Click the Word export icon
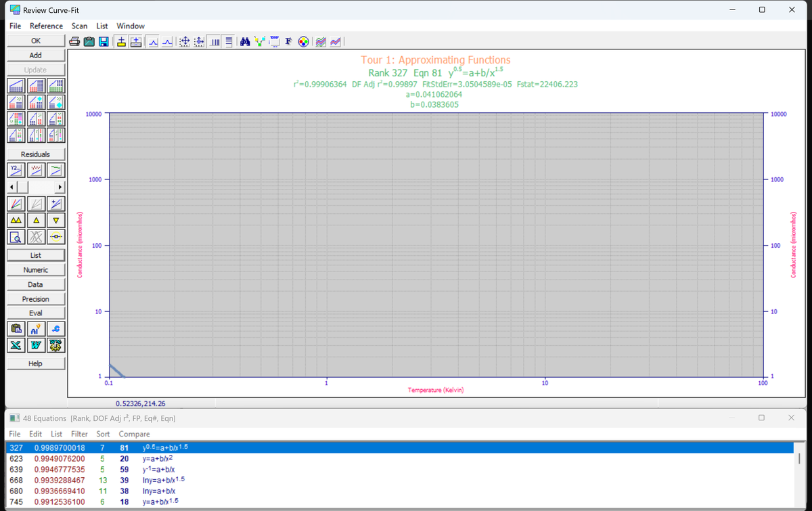 point(35,345)
